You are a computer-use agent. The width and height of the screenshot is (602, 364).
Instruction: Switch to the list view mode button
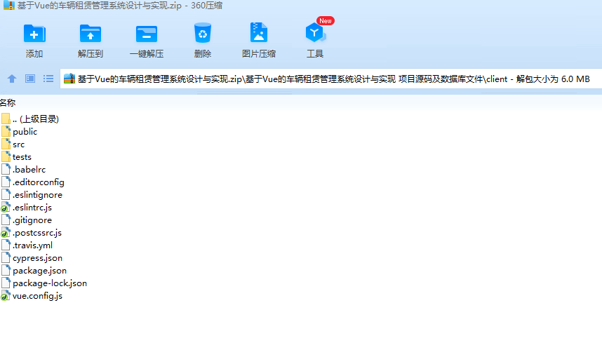coord(48,79)
